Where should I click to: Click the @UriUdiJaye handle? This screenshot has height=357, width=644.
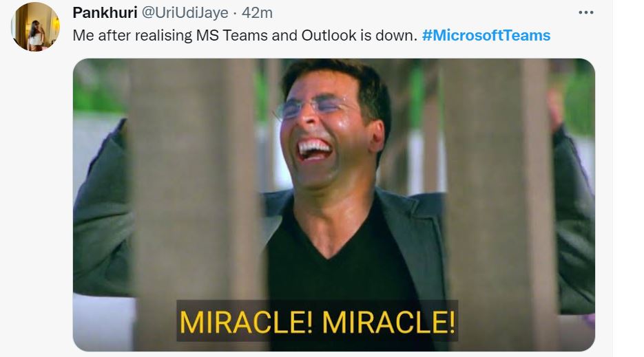(x=185, y=13)
